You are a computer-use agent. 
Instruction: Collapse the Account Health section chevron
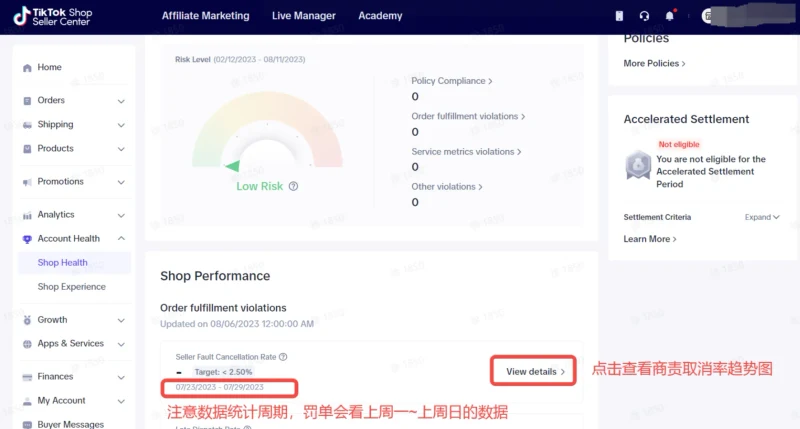(x=121, y=238)
